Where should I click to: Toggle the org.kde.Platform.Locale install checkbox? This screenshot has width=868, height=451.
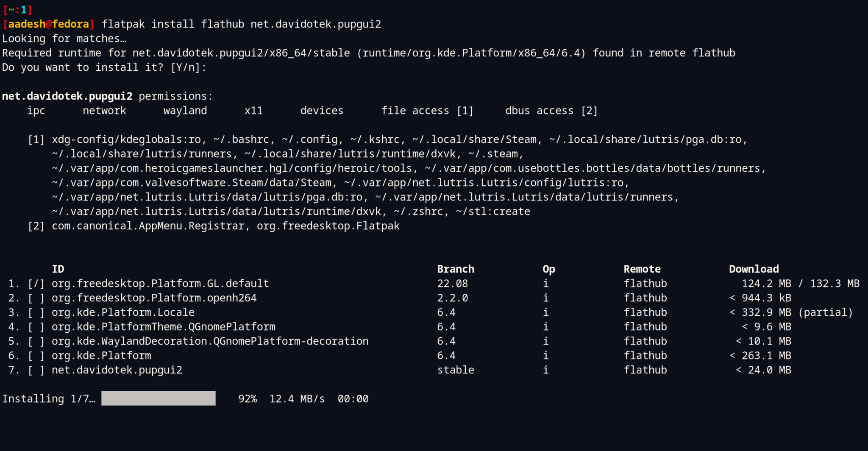(36, 312)
